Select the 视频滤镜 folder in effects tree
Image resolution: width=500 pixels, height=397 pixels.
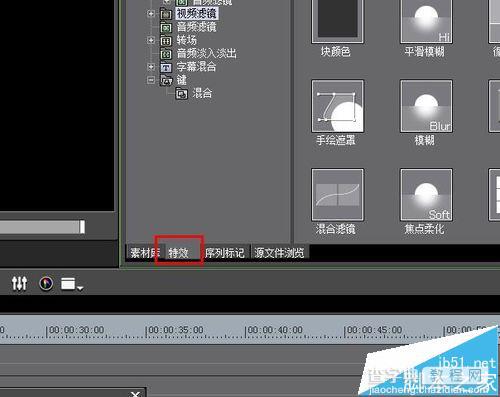[x=196, y=13]
